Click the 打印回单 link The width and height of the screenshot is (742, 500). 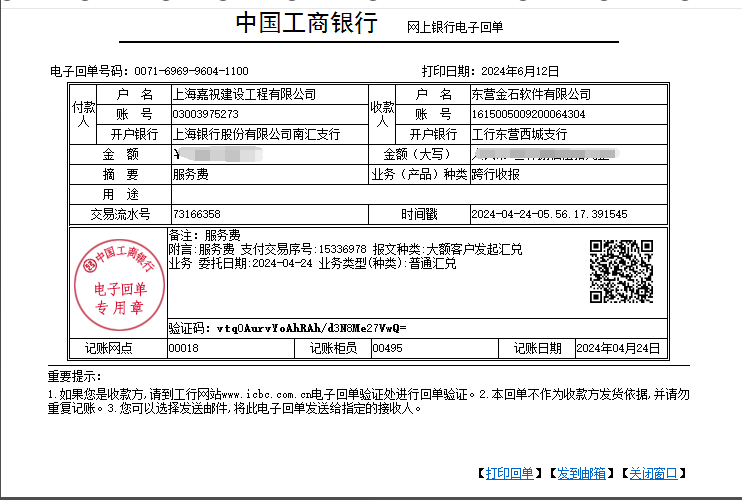(x=510, y=473)
